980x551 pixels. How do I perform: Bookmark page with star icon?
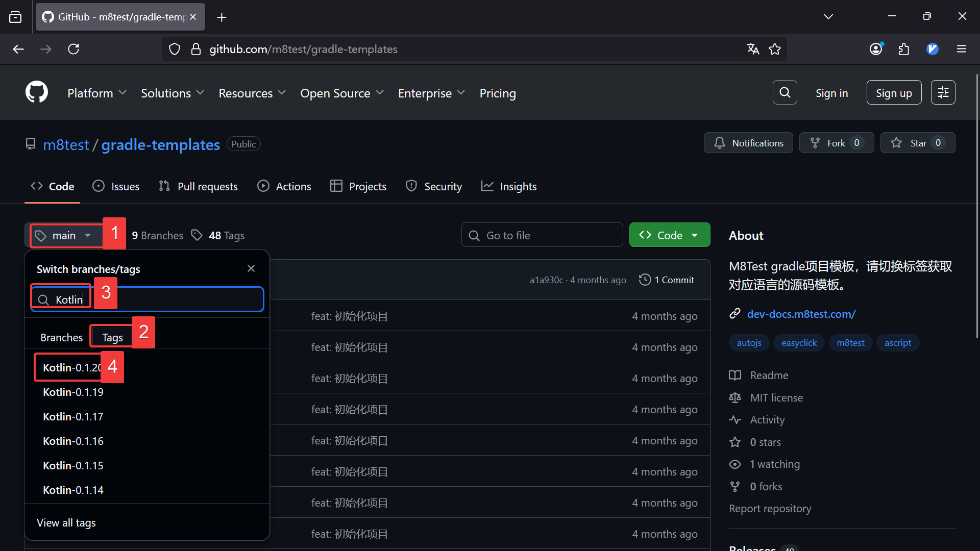tap(775, 49)
